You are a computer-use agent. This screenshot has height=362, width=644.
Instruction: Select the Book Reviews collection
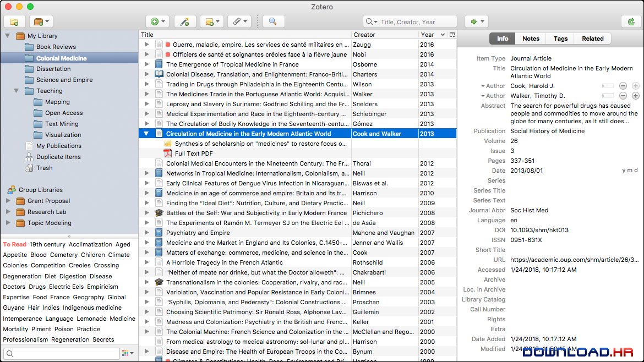pos(56,47)
